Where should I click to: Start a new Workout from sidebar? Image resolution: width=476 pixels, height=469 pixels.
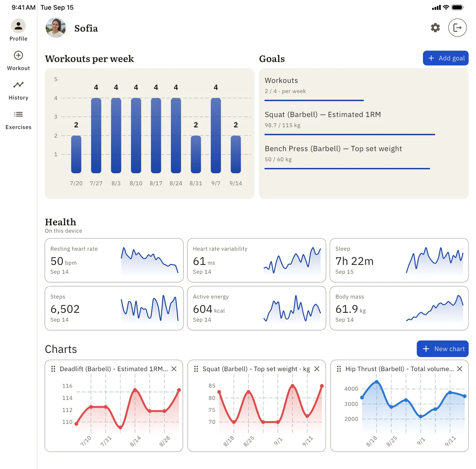pyautogui.click(x=18, y=55)
